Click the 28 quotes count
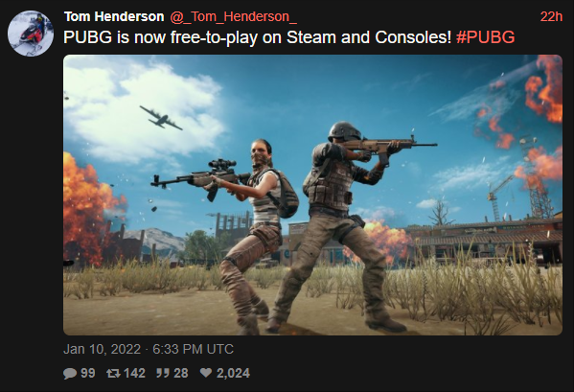The image size is (574, 392). [x=181, y=373]
